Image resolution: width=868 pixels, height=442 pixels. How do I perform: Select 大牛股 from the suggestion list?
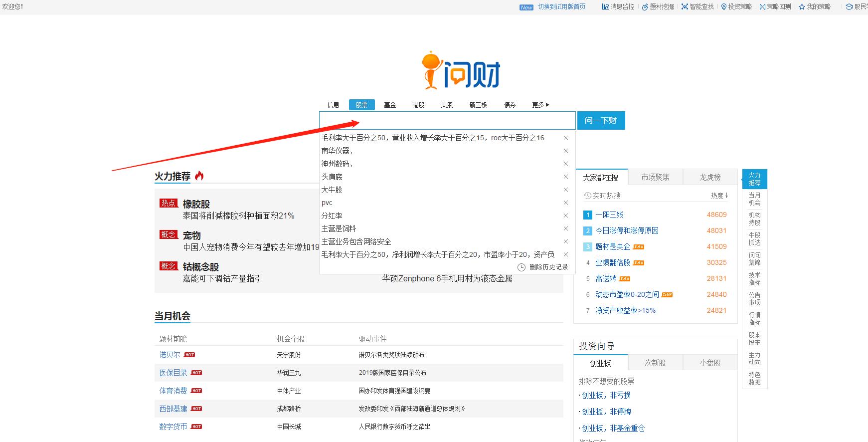(332, 190)
